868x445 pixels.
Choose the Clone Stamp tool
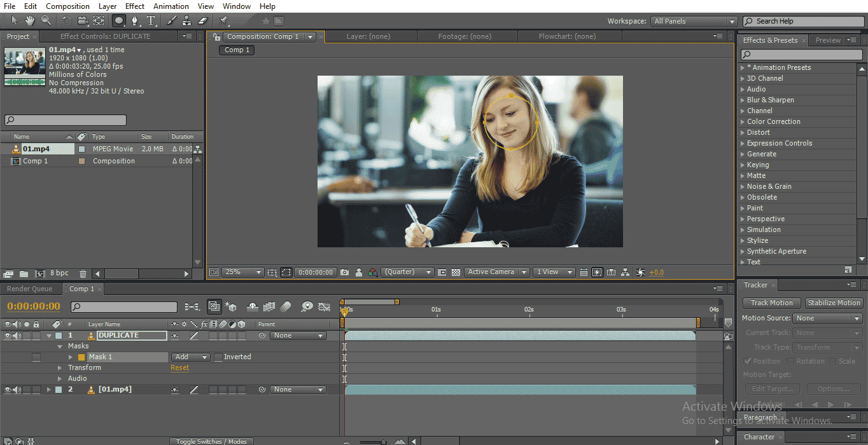(187, 21)
